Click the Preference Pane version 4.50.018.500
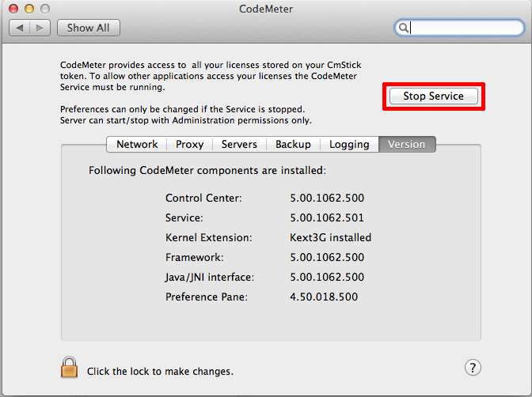Image resolution: width=532 pixels, height=397 pixels. (x=324, y=297)
